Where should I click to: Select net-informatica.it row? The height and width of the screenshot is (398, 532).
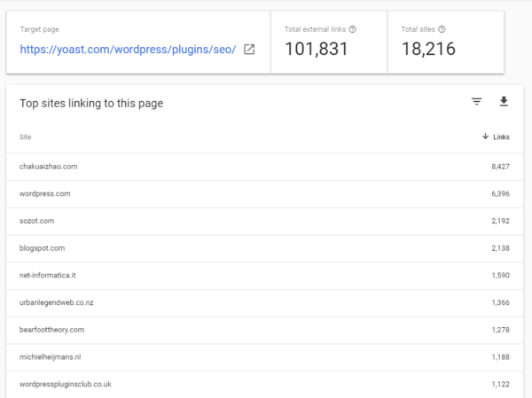coord(264,275)
